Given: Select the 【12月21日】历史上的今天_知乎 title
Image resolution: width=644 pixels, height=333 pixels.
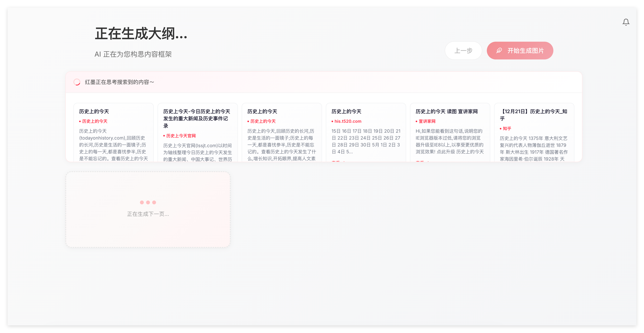Looking at the screenshot, I should click(x=533, y=115).
